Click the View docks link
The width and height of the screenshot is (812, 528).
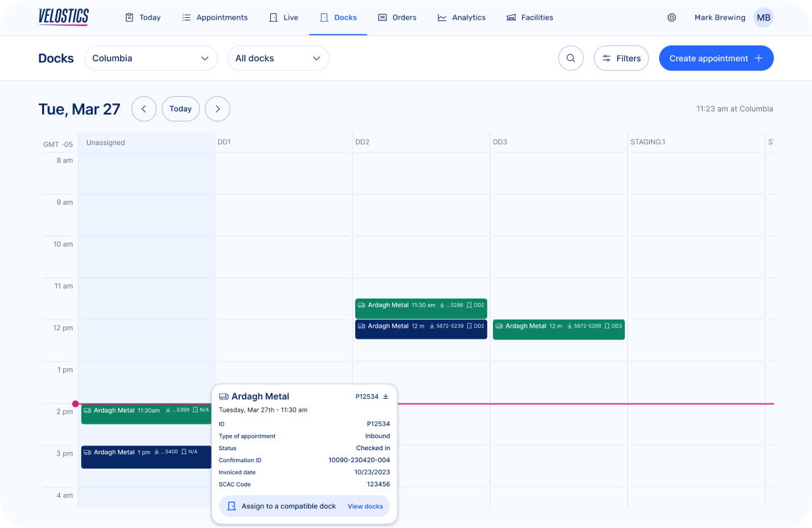(x=364, y=506)
